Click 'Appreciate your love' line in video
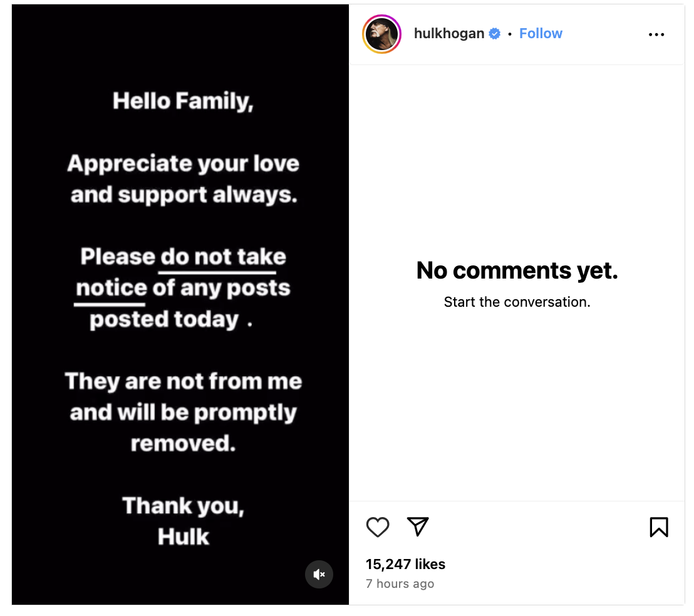Viewport: 694px width, 616px height. 183,164
